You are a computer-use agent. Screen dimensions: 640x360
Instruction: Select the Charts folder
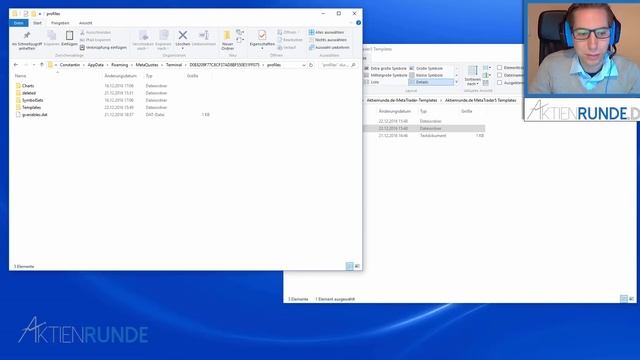[x=28, y=86]
